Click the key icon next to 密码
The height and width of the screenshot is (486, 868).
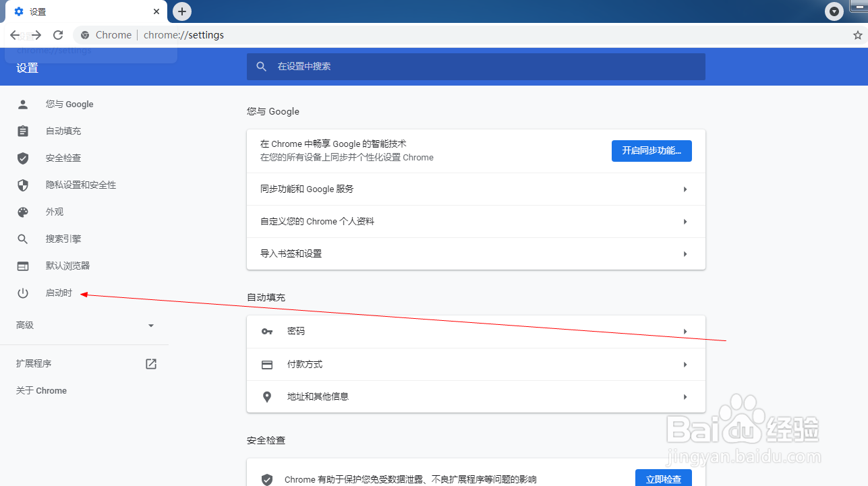click(267, 332)
